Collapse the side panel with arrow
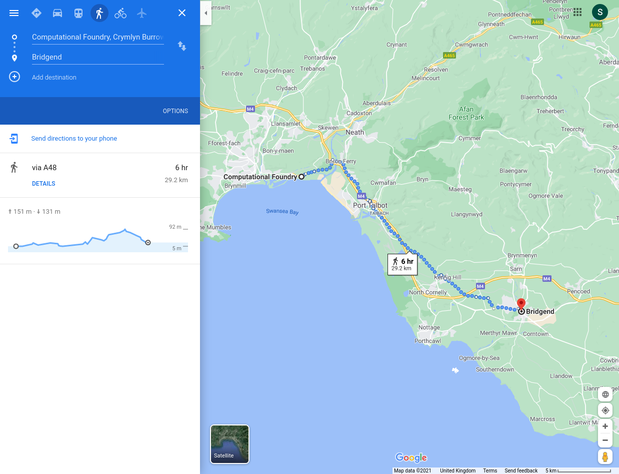The image size is (619, 474). [206, 13]
